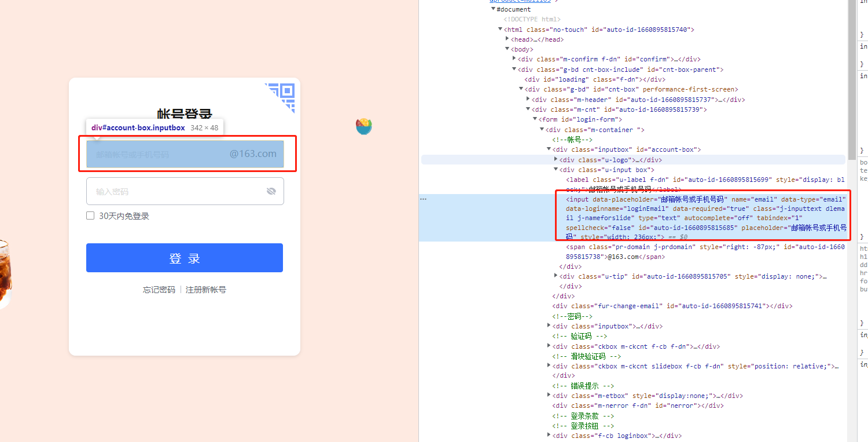Open the 注册新帐号 link
This screenshot has height=442, width=868.
206,290
